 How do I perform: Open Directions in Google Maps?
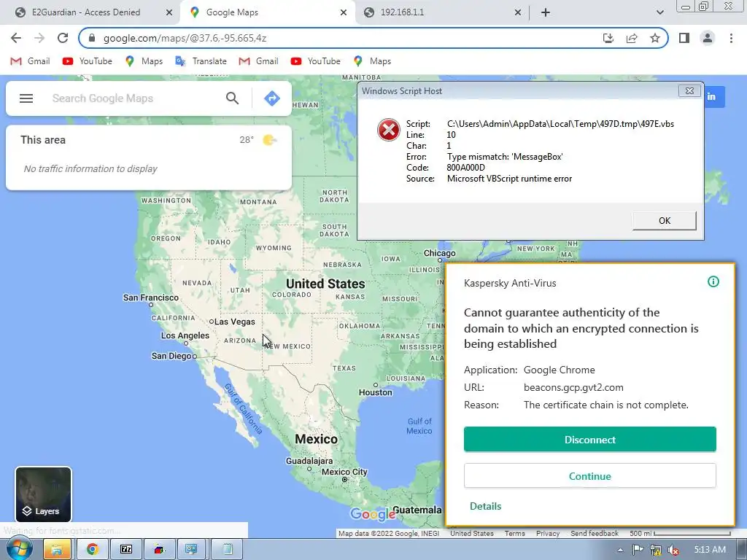[272, 98]
